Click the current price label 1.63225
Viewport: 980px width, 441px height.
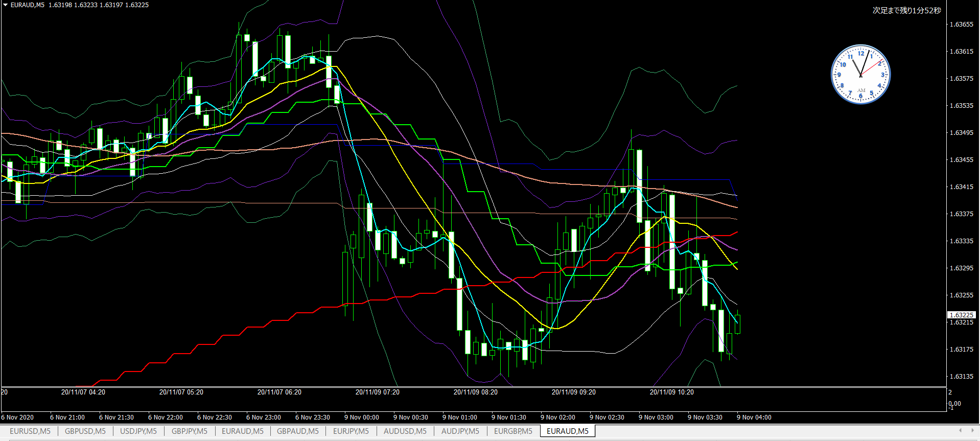coord(961,315)
